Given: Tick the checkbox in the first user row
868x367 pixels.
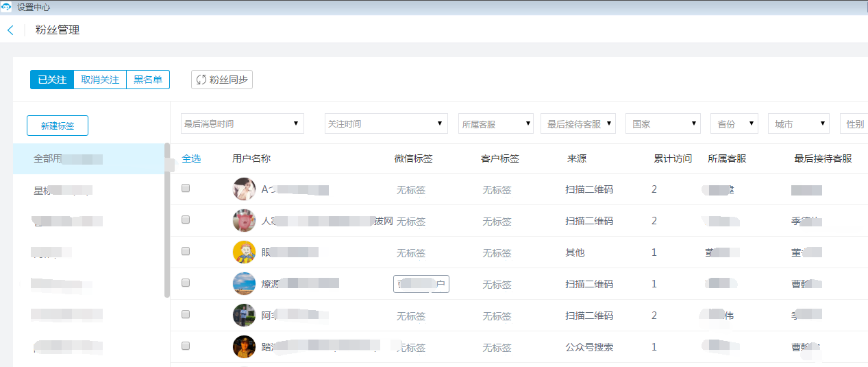Looking at the screenshot, I should [186, 188].
